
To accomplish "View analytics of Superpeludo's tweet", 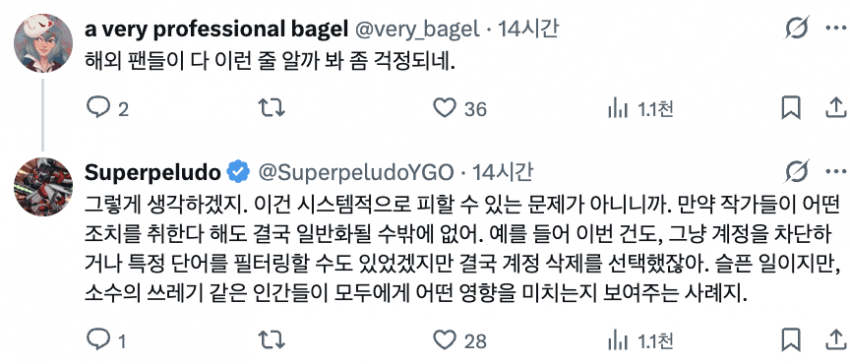I will tap(617, 340).
